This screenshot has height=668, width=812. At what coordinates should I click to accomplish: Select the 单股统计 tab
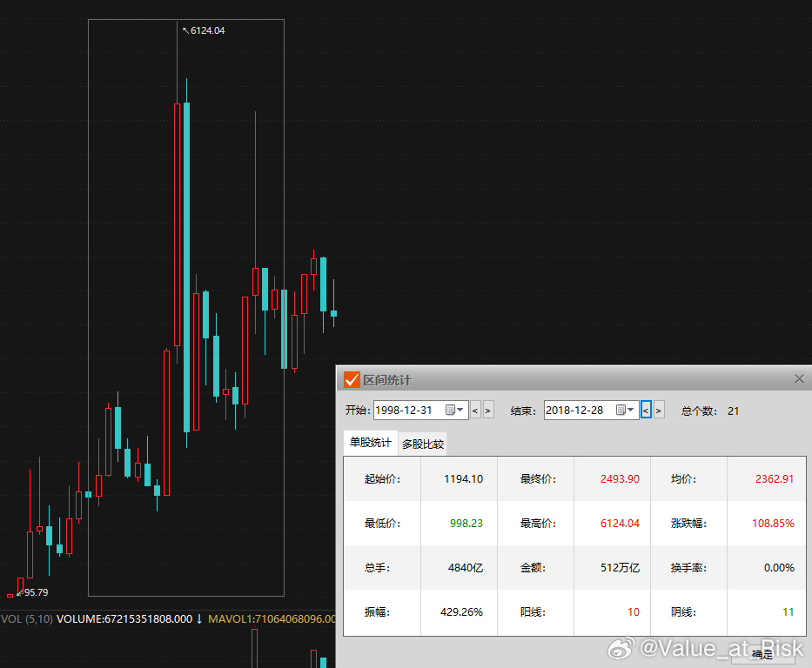tap(370, 443)
